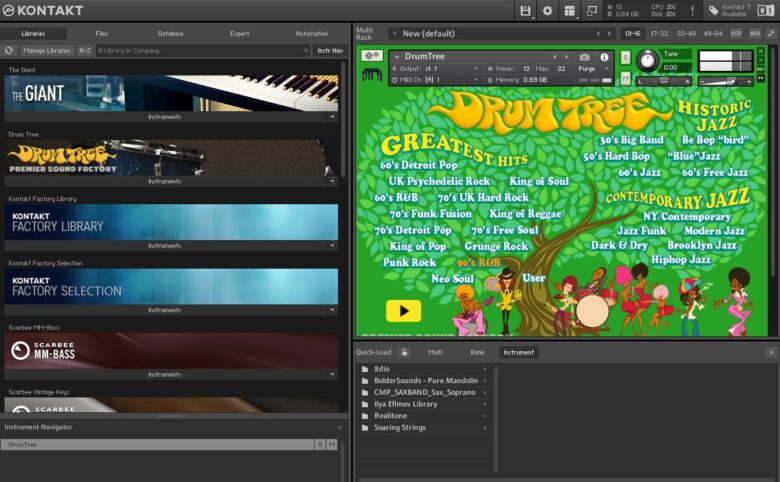Click The Giant library banner

pyautogui.click(x=172, y=93)
